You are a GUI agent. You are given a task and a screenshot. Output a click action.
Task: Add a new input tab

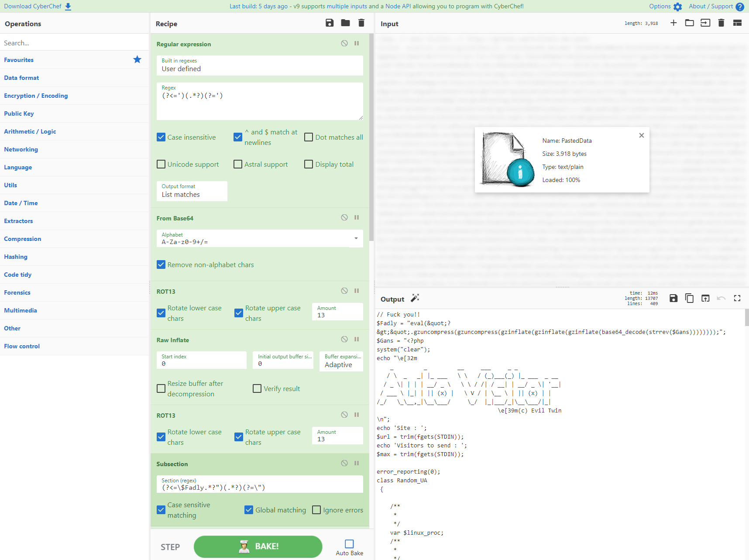(673, 23)
